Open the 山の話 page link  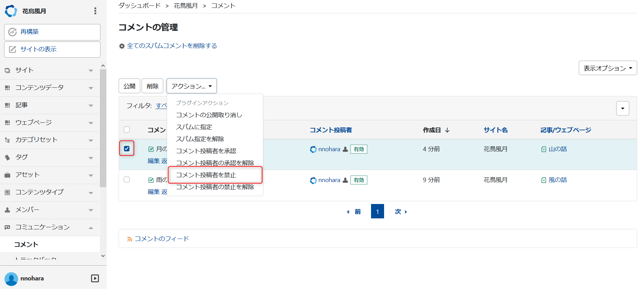558,149
